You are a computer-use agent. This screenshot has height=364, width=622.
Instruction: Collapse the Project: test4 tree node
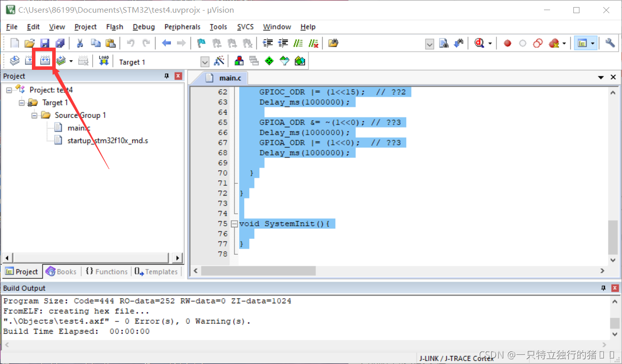pyautogui.click(x=9, y=90)
